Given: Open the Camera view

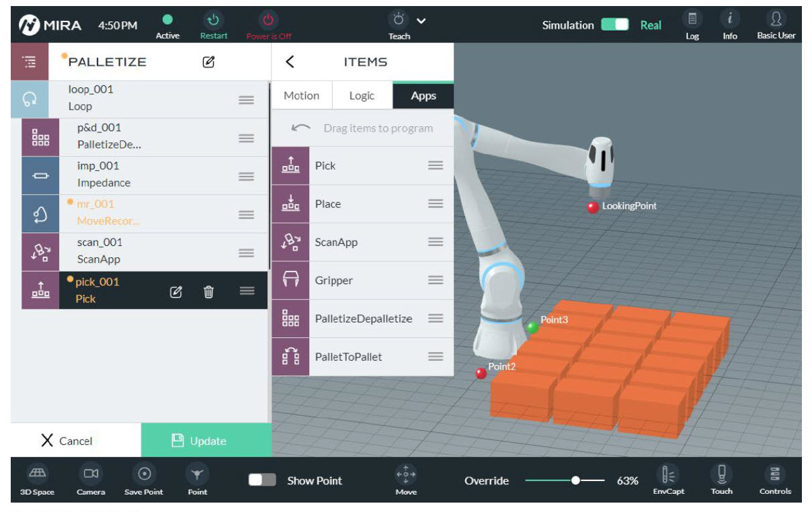Looking at the screenshot, I should (x=91, y=480).
